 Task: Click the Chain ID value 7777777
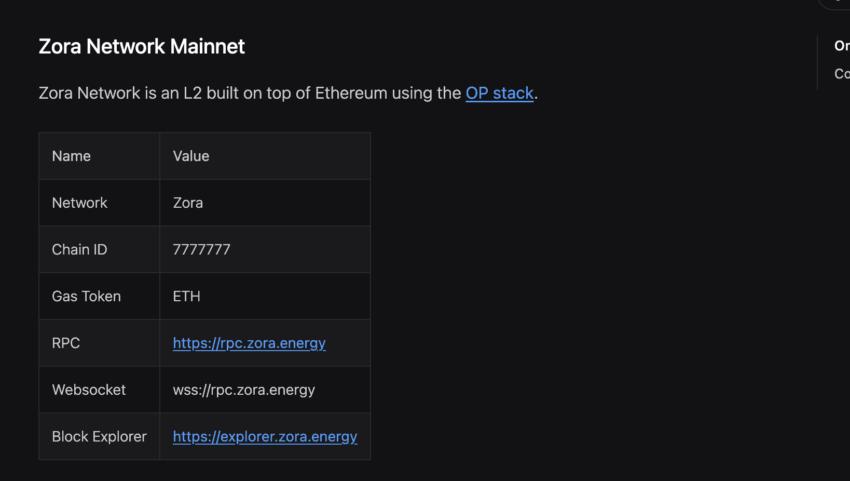pyautogui.click(x=201, y=249)
